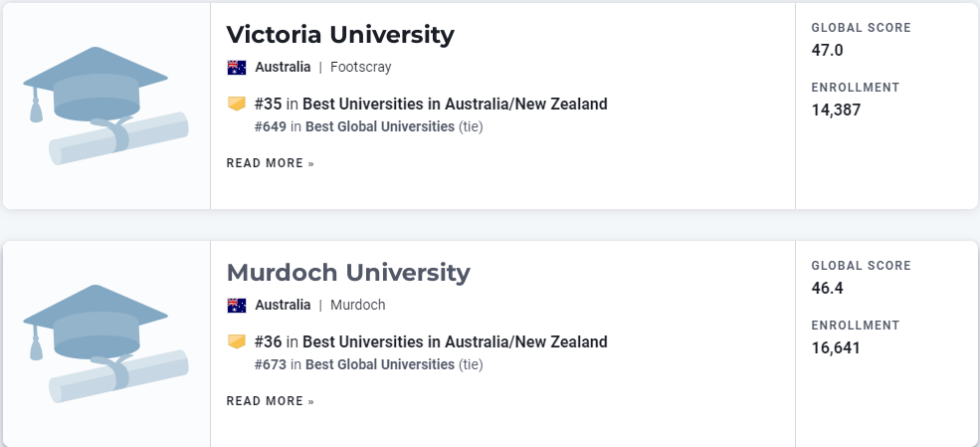Image resolution: width=980 pixels, height=447 pixels.
Task: Open the Murdoch University title link
Action: 348,273
